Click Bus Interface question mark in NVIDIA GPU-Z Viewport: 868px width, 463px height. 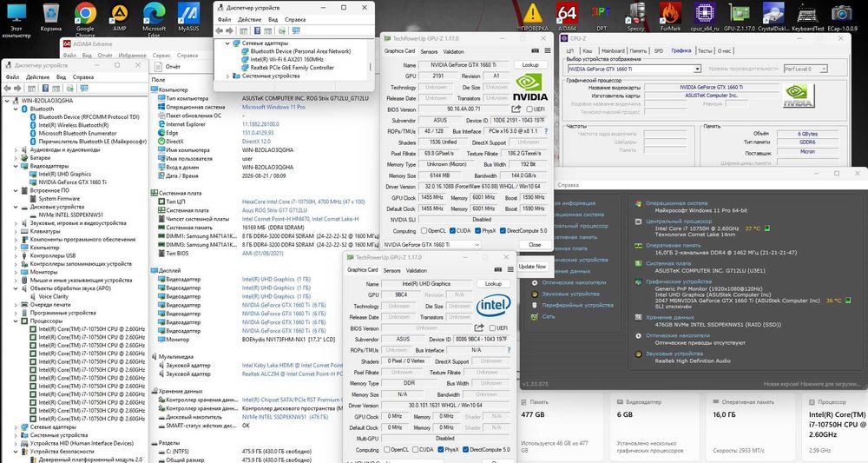(546, 131)
